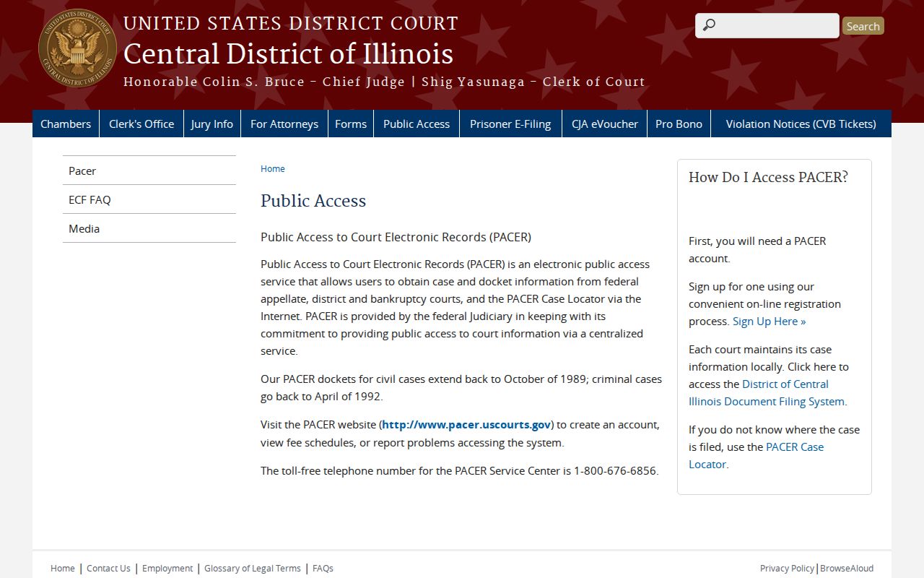
Task: Click the magnifier icon in the search box
Action: (709, 25)
